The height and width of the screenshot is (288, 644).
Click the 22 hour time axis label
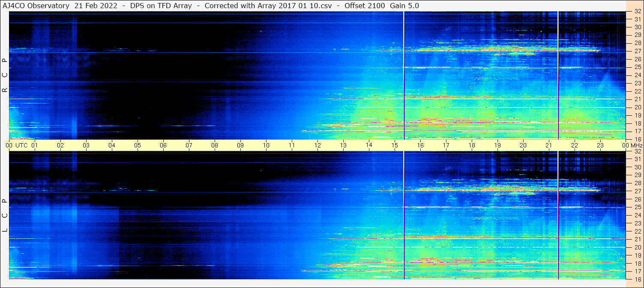coord(575,145)
